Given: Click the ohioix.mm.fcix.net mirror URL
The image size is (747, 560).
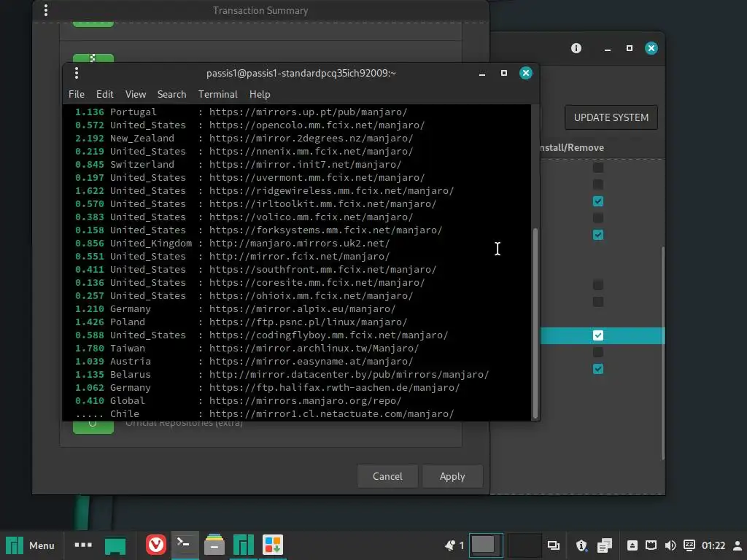Looking at the screenshot, I should tap(311, 296).
